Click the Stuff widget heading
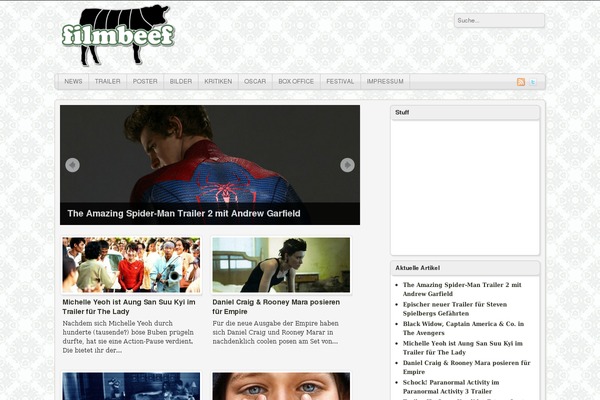600x400 pixels. [x=402, y=113]
